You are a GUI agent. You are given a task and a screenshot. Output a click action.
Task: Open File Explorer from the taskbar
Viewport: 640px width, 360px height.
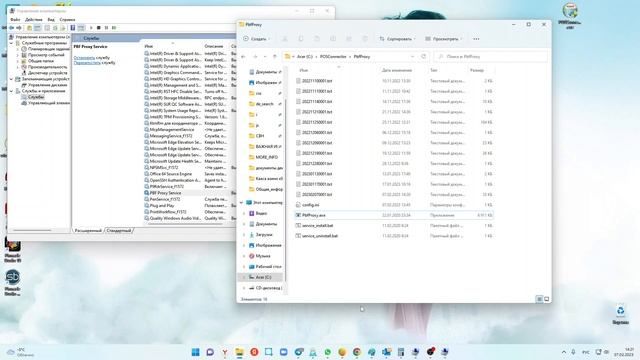(x=239, y=352)
